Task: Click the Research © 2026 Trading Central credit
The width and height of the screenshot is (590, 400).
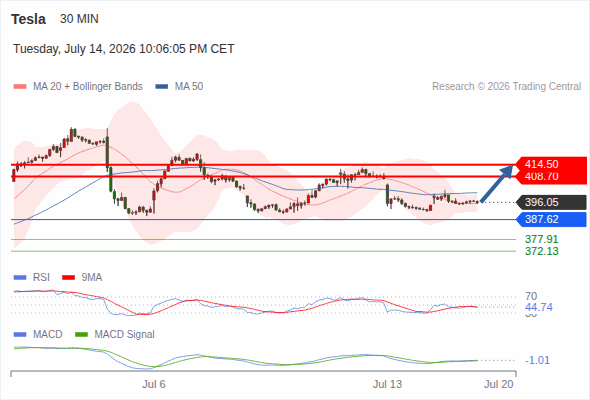Action: click(506, 87)
